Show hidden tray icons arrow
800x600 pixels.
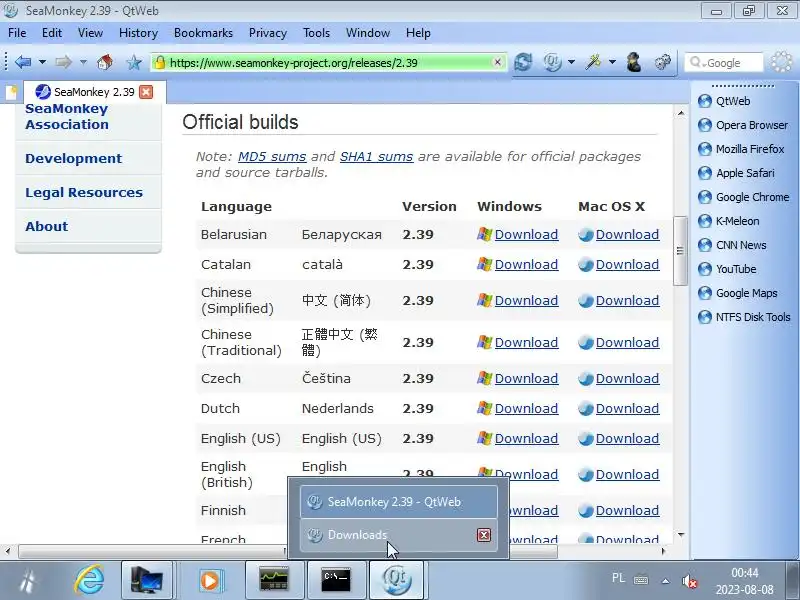point(665,581)
